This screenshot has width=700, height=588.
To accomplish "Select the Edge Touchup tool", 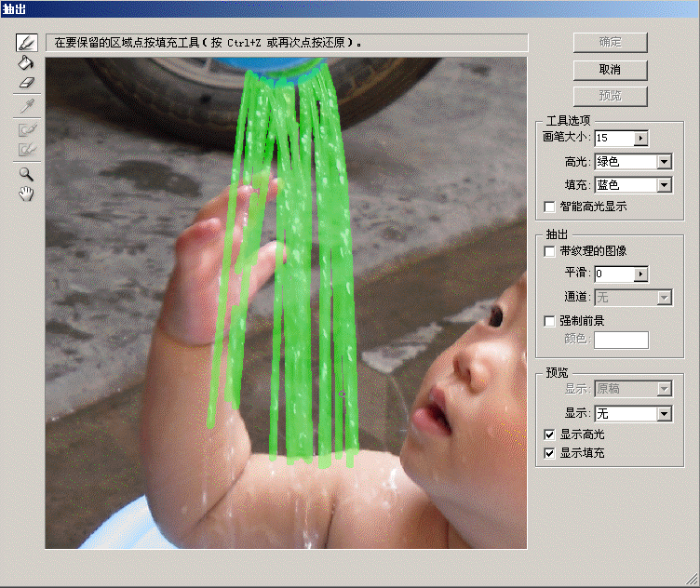I will tap(27, 149).
